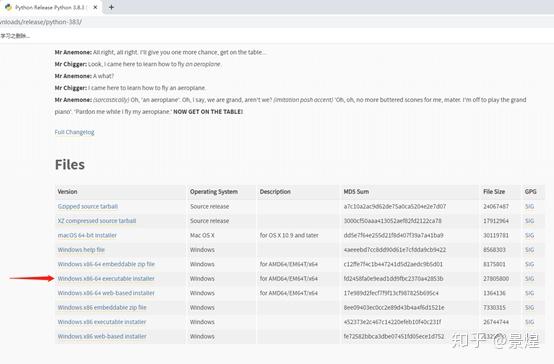
Task: Open SIG link for XZ compressed tarball
Action: point(529,221)
